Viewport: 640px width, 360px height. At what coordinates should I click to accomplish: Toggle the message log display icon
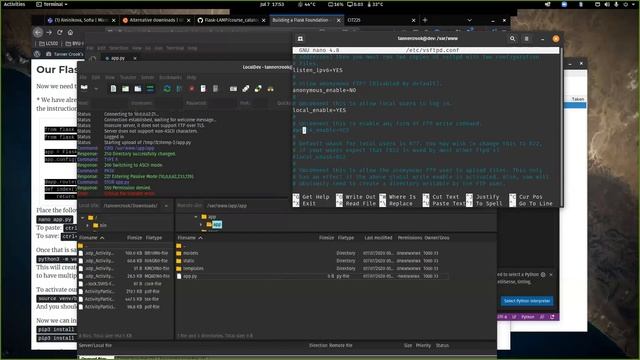click(113, 89)
